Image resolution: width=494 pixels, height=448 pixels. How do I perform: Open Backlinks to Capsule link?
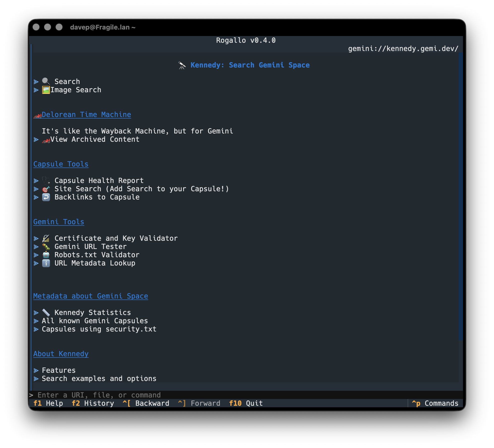(x=97, y=197)
